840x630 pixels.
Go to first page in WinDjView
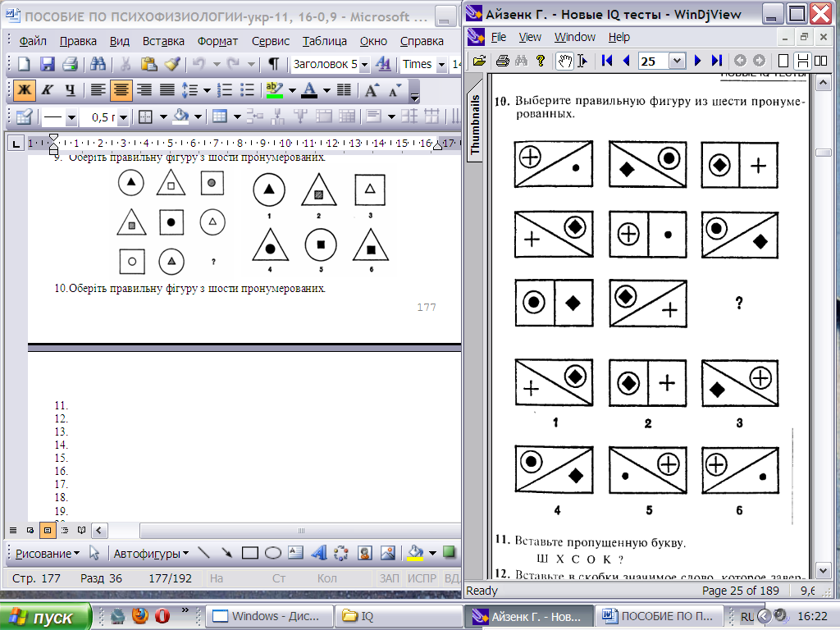tap(607, 61)
